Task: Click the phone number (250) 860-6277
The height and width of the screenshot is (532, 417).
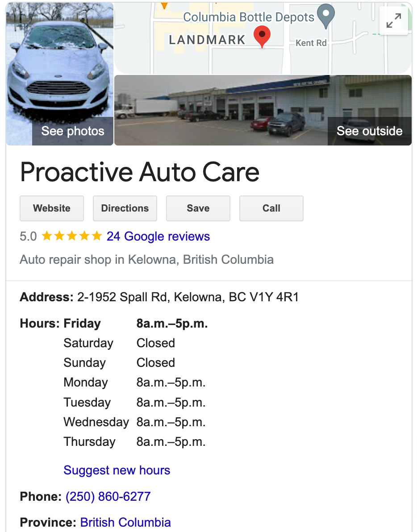Action: 108,496
